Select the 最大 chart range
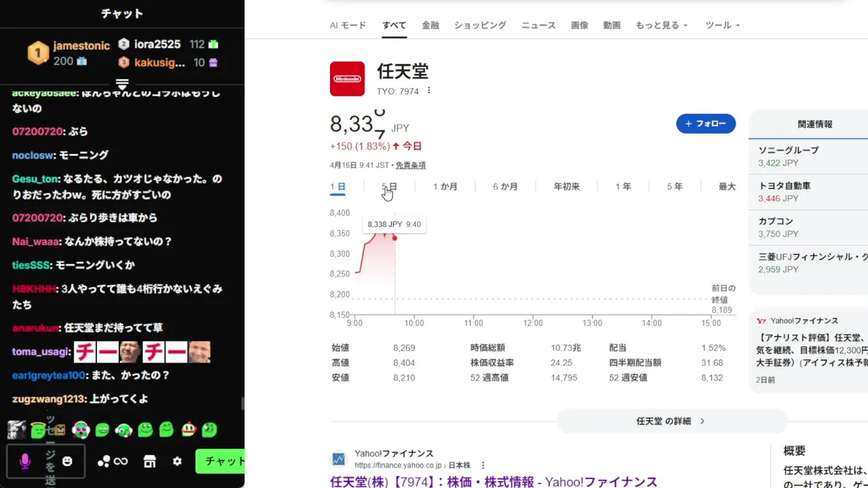The width and height of the screenshot is (868, 488). (x=727, y=186)
